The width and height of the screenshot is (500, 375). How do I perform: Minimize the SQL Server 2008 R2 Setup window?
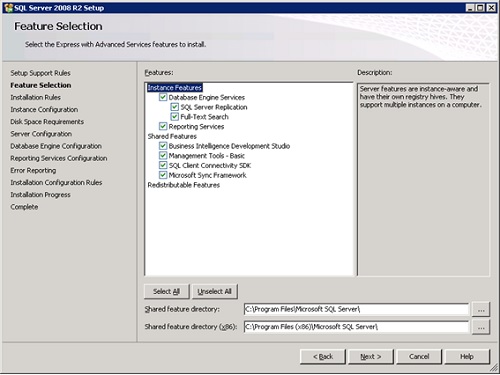tap(470, 8)
